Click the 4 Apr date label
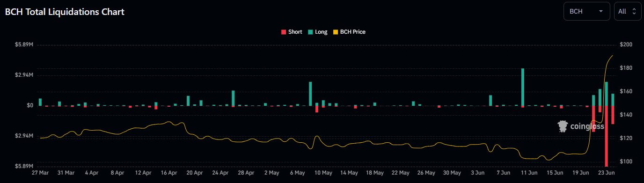This screenshot has width=644, height=183. click(92, 173)
